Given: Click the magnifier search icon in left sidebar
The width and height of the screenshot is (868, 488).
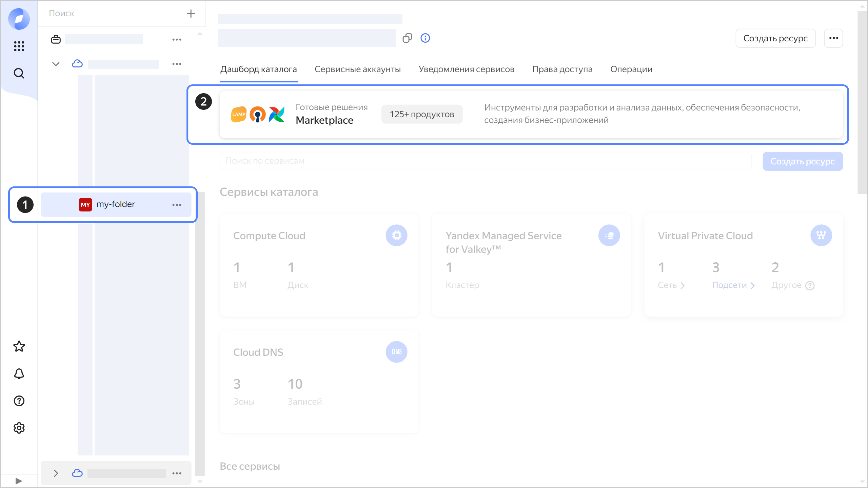Looking at the screenshot, I should click(x=19, y=73).
